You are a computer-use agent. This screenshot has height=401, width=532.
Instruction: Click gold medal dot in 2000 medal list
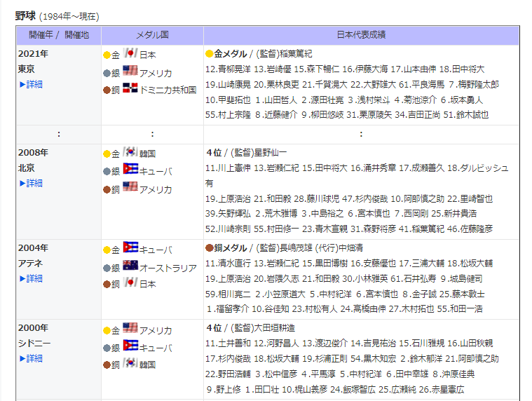point(107,330)
